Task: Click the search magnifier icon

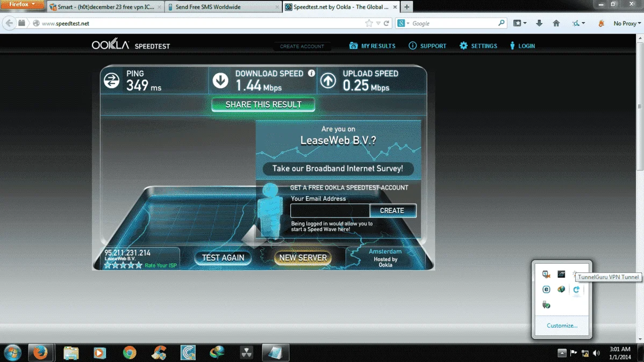Action: tap(501, 24)
